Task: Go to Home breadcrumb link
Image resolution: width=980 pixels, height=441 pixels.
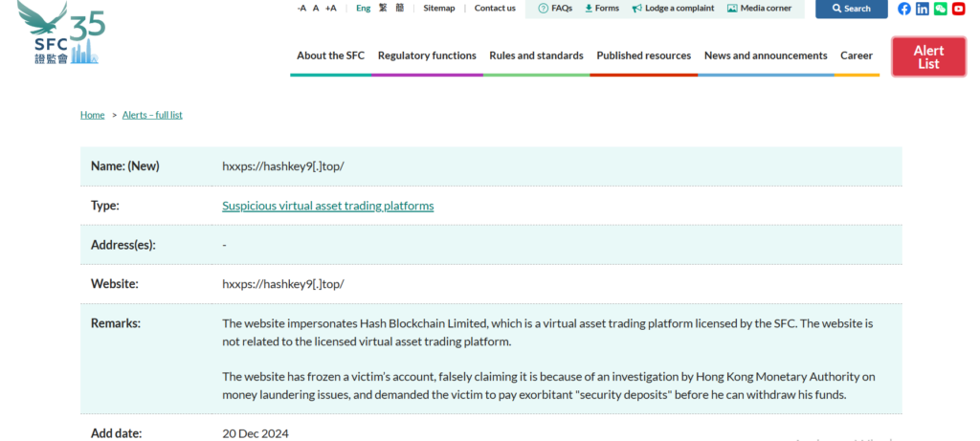Action: point(93,115)
